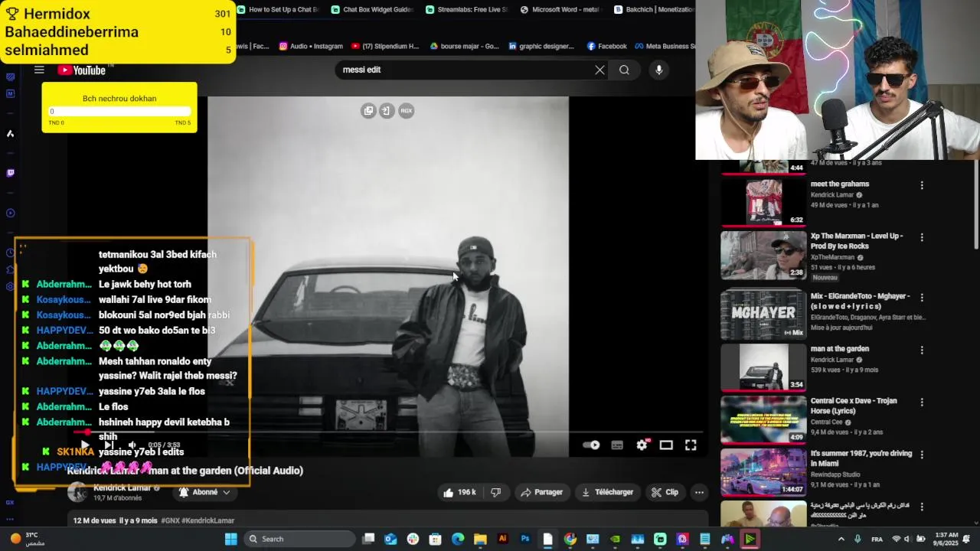This screenshot has width=980, height=551.
Task: Skip to the next video
Action: tap(109, 445)
